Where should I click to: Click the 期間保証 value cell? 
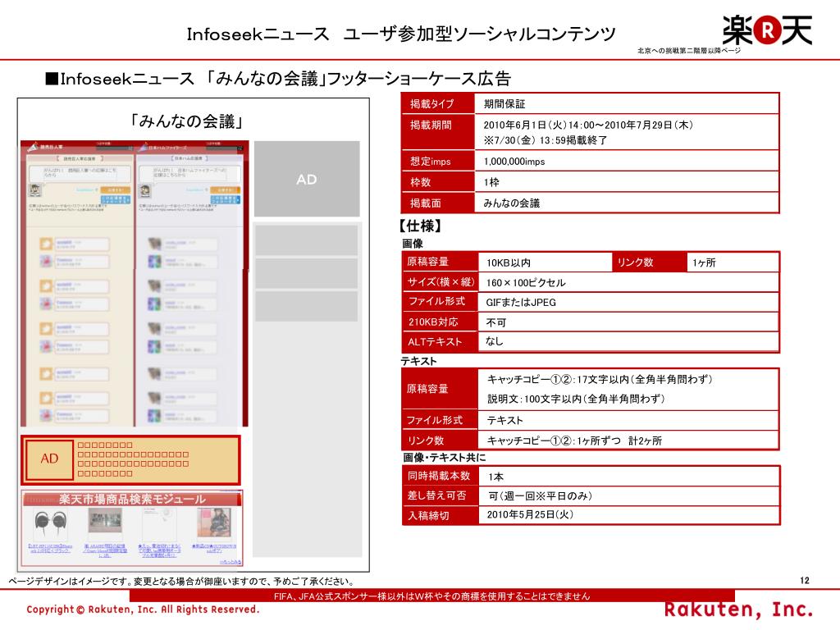coord(626,104)
